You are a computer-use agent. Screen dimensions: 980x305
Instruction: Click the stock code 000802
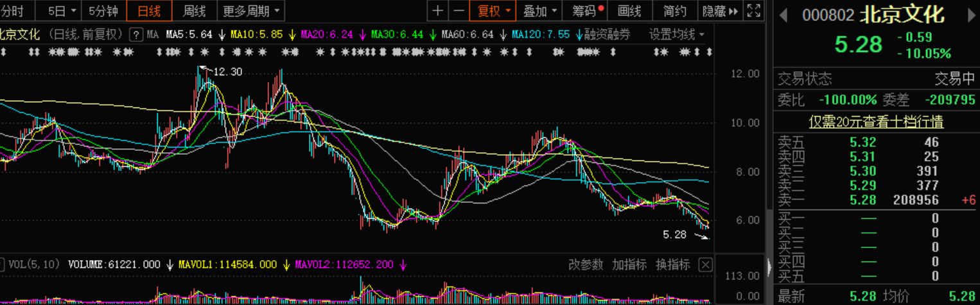pos(828,15)
